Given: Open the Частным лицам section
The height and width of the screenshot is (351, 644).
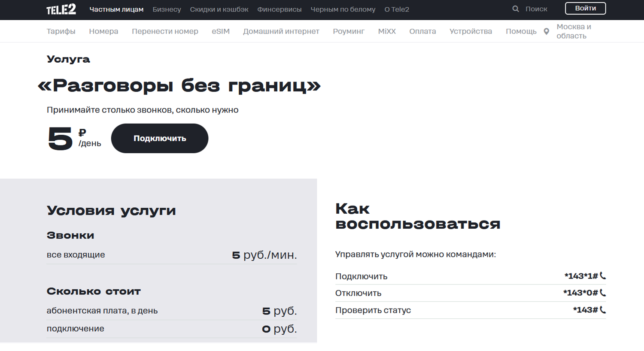Looking at the screenshot, I should 116,9.
